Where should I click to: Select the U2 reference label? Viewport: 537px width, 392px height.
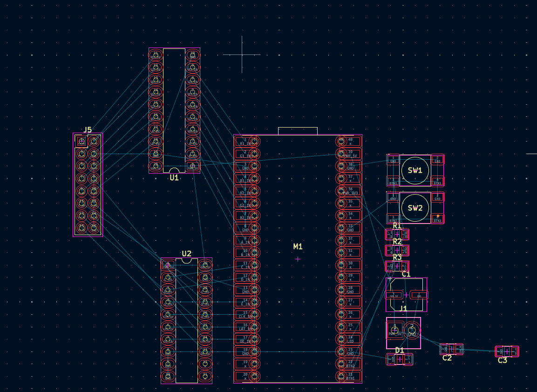(187, 254)
